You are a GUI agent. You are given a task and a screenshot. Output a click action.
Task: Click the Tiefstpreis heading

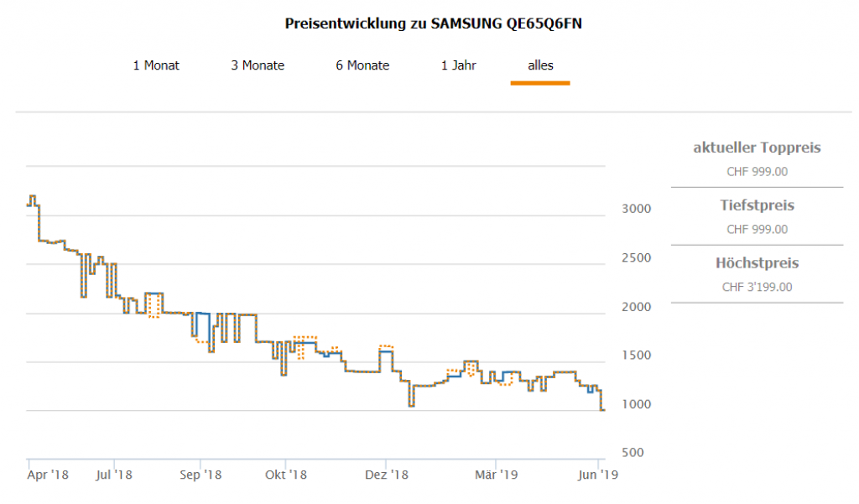pyautogui.click(x=757, y=205)
